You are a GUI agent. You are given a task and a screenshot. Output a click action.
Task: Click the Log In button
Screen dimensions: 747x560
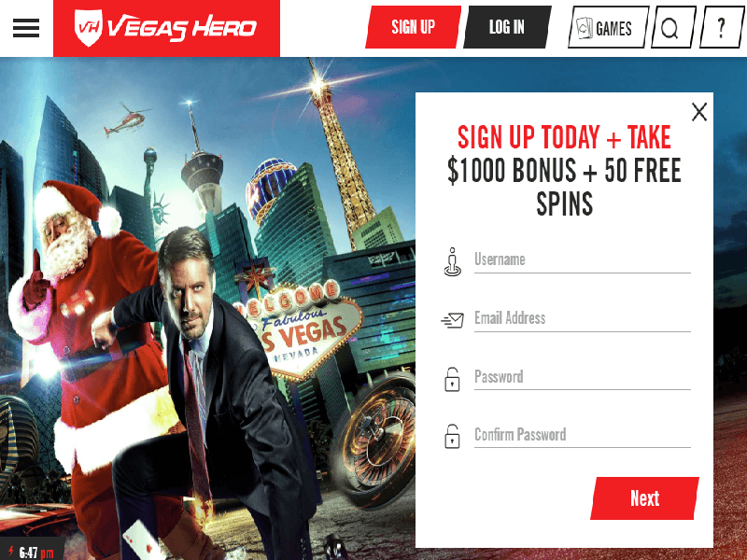pyautogui.click(x=507, y=27)
